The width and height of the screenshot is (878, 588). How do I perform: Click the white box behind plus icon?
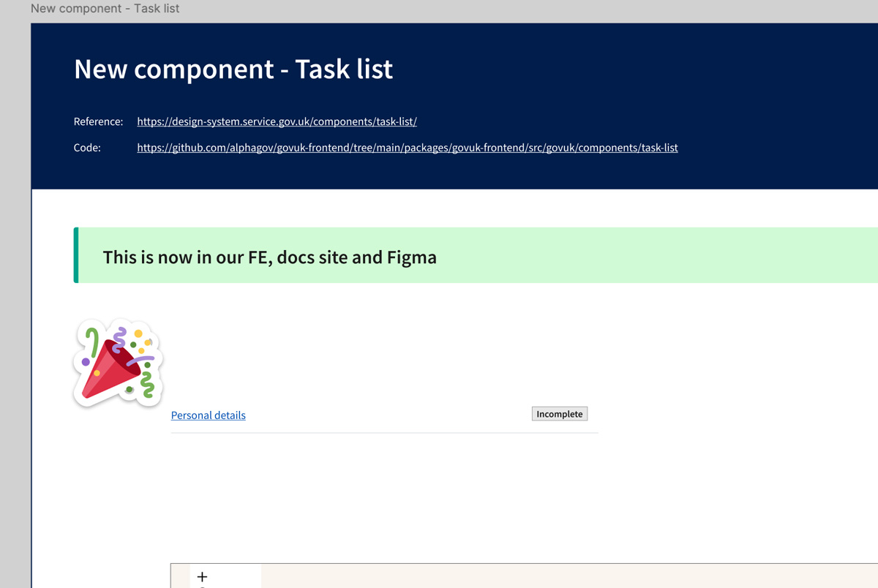225,576
